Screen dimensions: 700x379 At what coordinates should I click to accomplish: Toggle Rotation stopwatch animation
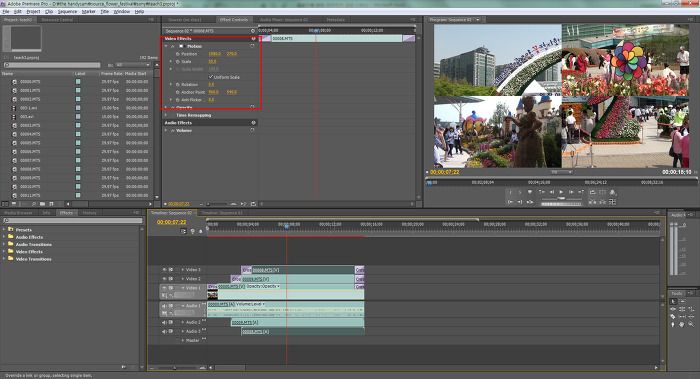pos(177,84)
